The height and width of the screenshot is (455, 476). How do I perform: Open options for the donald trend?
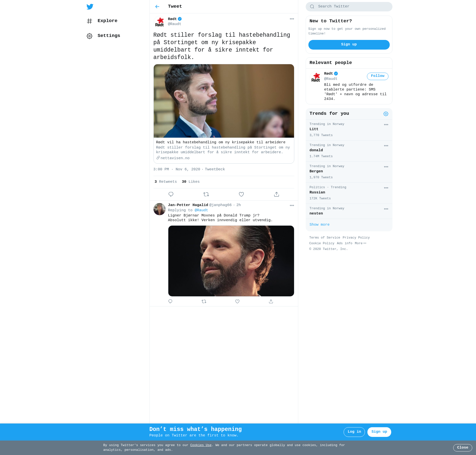coord(386,146)
